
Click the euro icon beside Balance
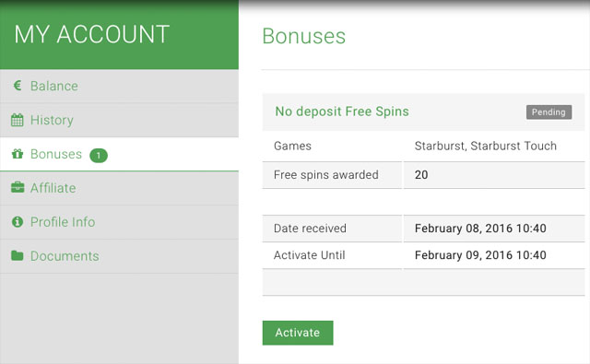17,86
